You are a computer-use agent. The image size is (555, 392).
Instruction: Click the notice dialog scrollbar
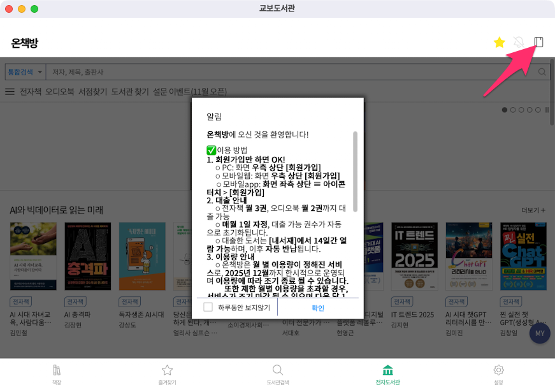point(355,171)
